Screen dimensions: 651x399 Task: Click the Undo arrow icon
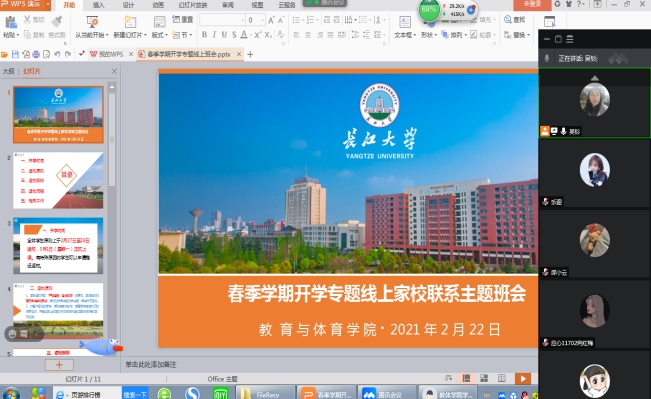(57, 54)
